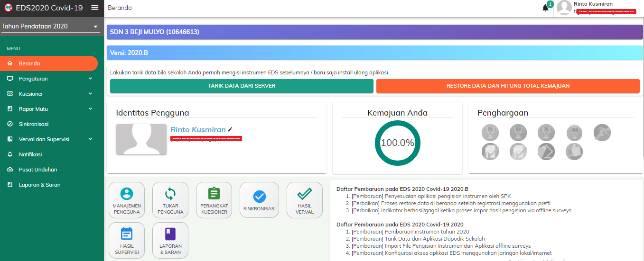The image size is (644, 261).
Task: Open Manajemen Pengguna shortcut tile
Action: [x=127, y=200]
